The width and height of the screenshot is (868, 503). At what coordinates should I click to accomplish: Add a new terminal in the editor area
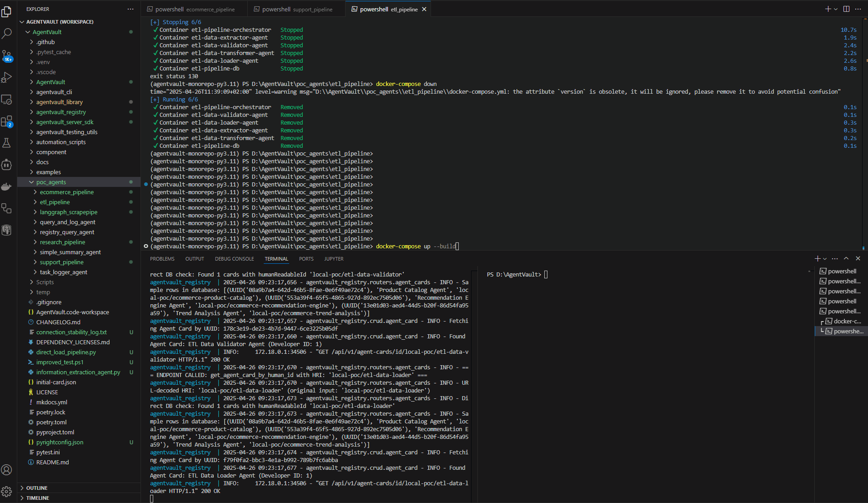point(828,9)
